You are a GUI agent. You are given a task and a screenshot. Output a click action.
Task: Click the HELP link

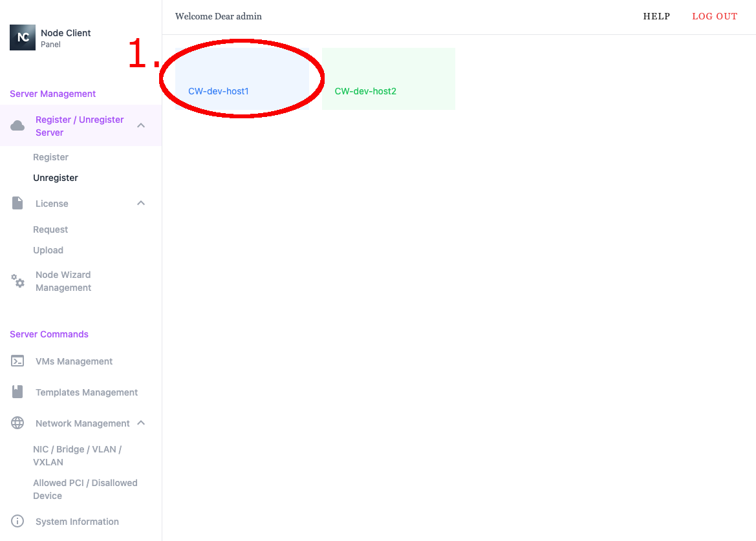(x=656, y=16)
